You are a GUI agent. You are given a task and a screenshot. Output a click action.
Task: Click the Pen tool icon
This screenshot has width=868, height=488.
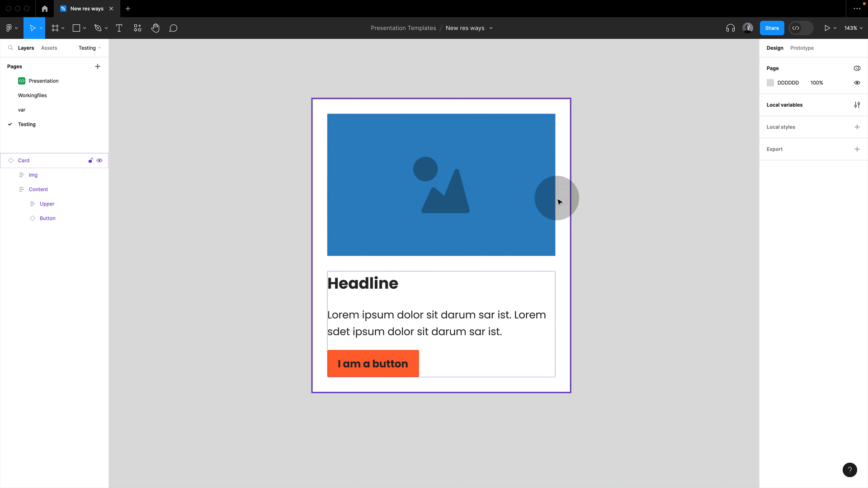[x=98, y=28]
